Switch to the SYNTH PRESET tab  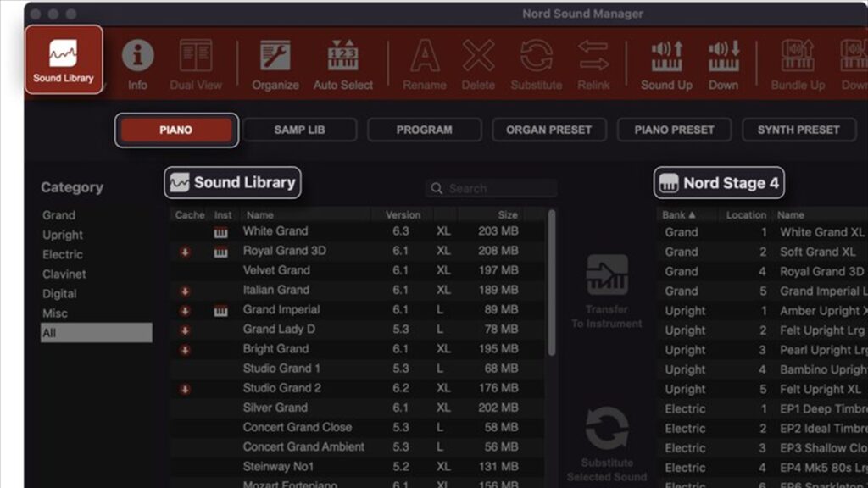click(798, 130)
